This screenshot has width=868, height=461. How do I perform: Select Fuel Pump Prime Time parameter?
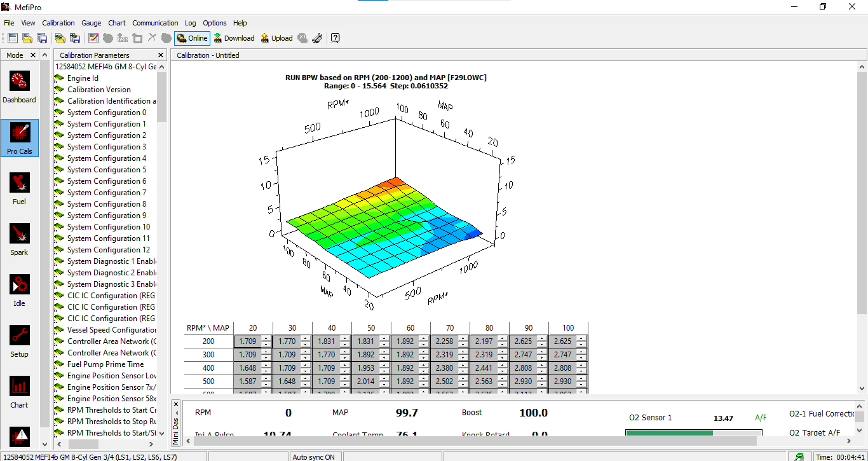click(x=105, y=364)
